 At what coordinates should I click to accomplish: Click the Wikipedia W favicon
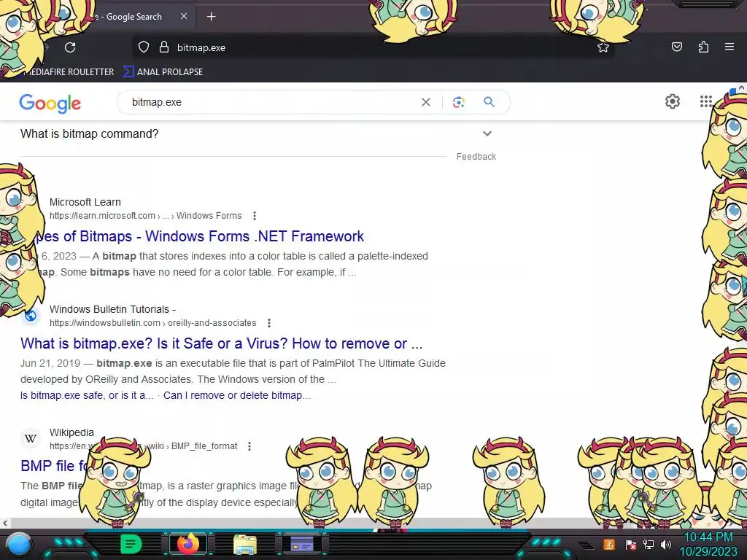[x=31, y=438]
